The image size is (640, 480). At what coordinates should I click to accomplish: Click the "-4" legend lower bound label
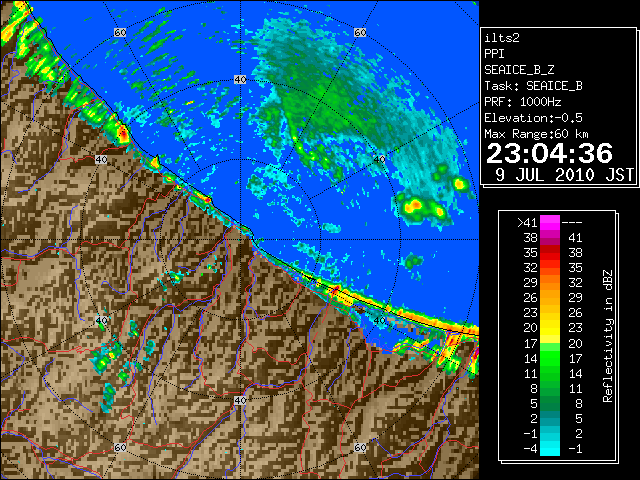(x=530, y=448)
